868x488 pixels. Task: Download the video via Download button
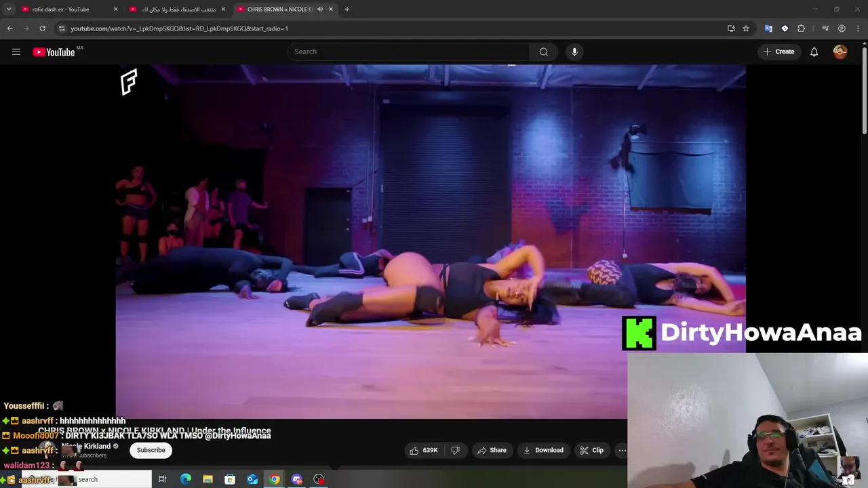tap(544, 450)
